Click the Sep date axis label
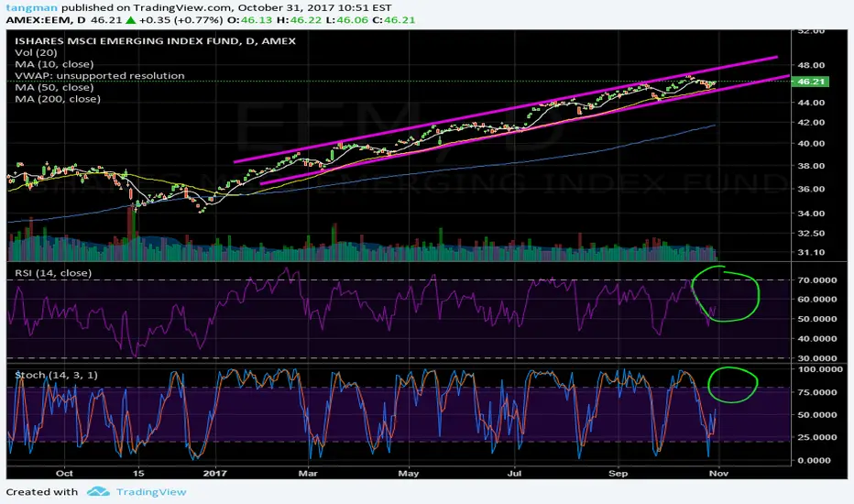854x504 pixels. point(619,473)
